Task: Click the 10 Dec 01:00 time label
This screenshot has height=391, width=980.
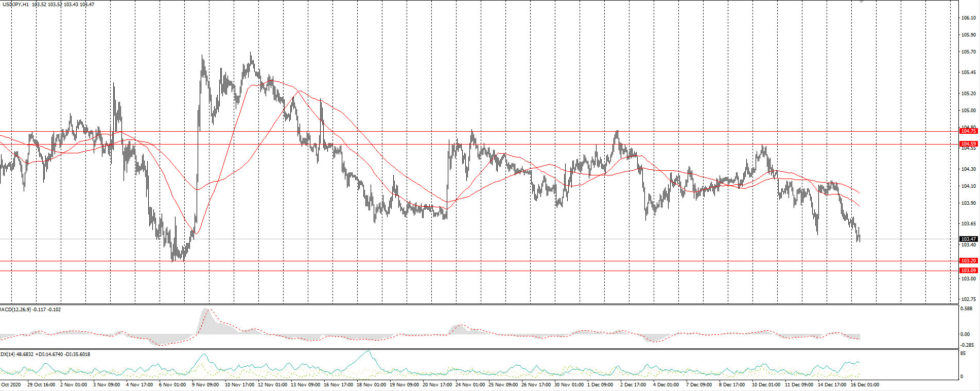Action: 766,385
